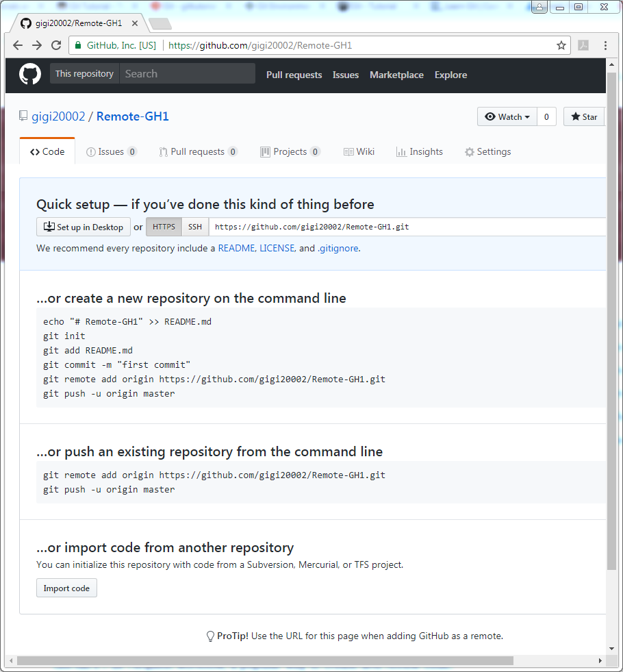Image resolution: width=623 pixels, height=672 pixels.
Task: Open the .gitignore link
Action: pyautogui.click(x=338, y=249)
